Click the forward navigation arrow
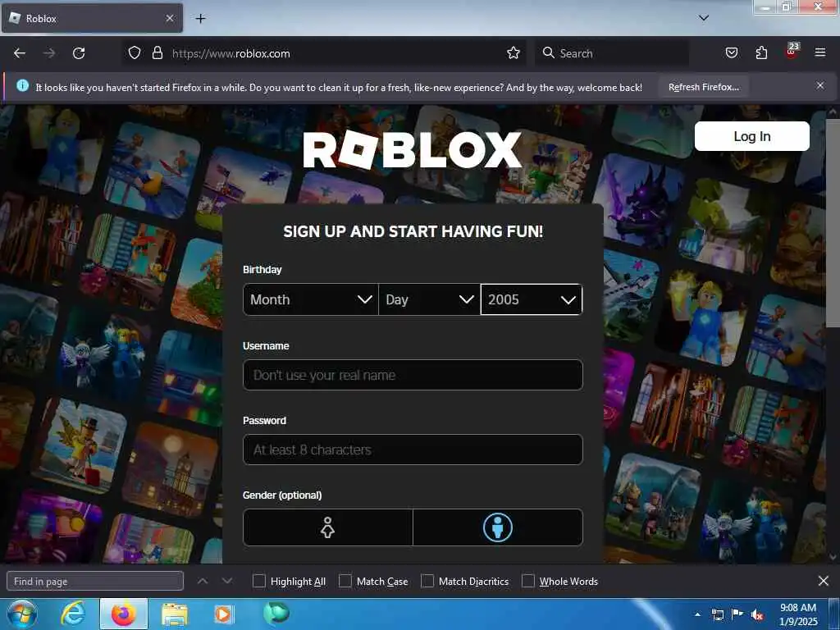 [49, 53]
